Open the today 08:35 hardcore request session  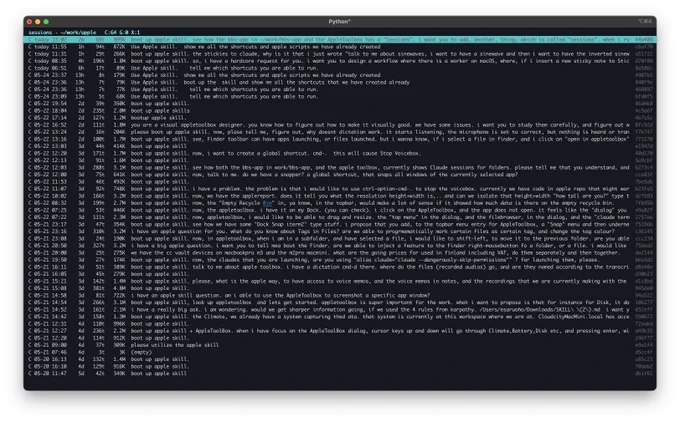coord(340,61)
